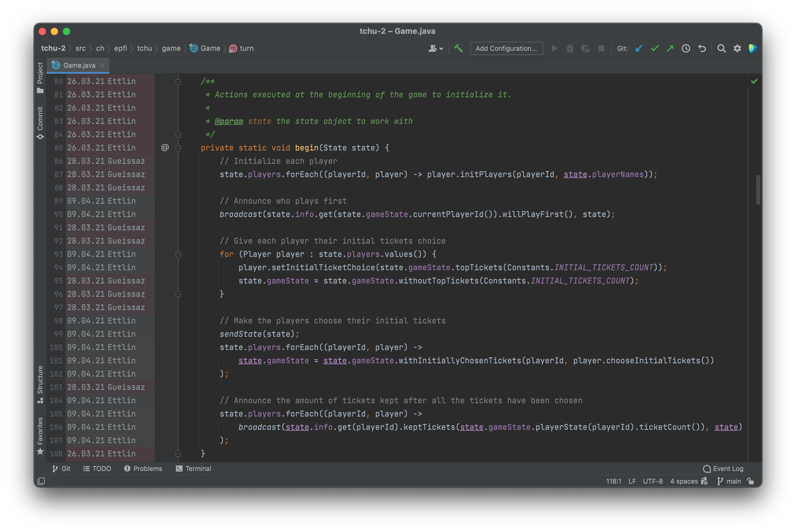This screenshot has width=796, height=532.
Task: Click the Git Push arrow icon
Action: (x=670, y=49)
